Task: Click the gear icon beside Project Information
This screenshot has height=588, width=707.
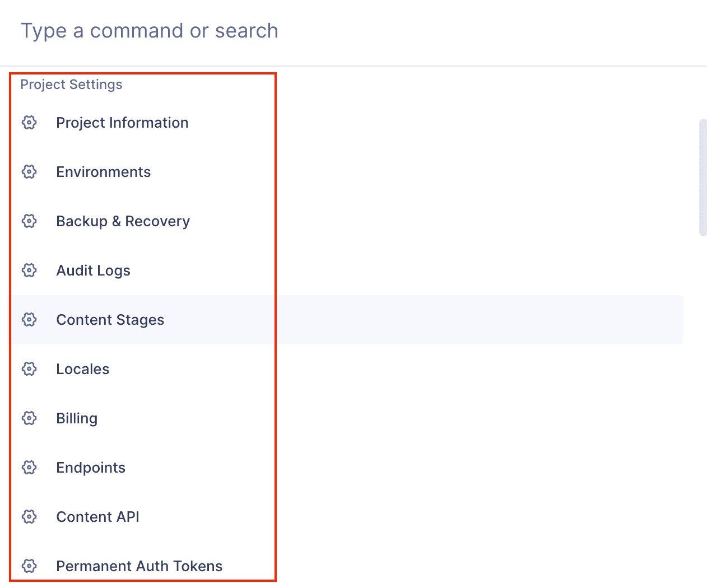Action: (29, 123)
